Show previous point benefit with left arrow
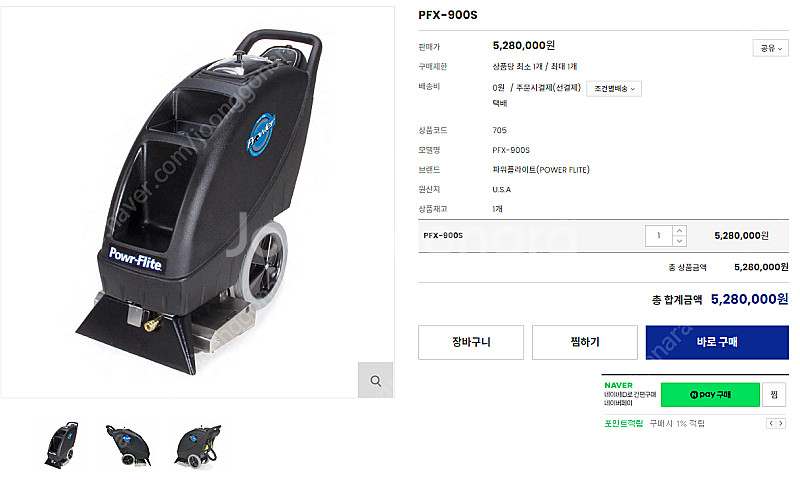This screenshot has width=800, height=481. (x=771, y=423)
